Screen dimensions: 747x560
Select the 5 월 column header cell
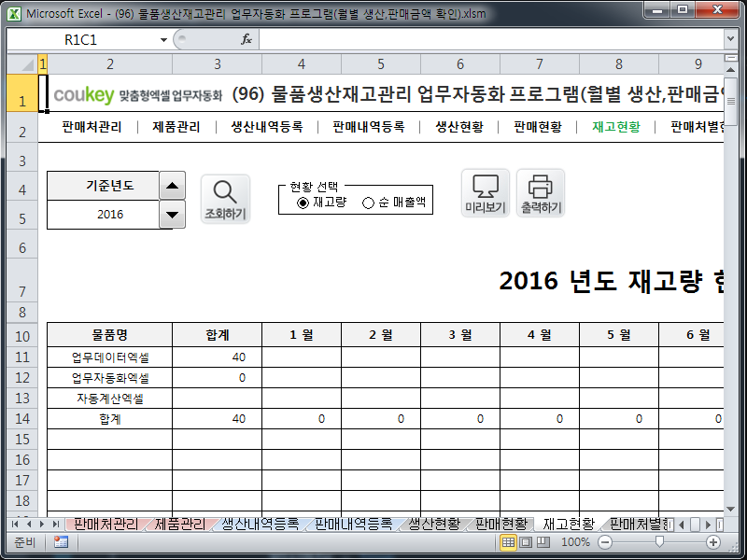pyautogui.click(x=619, y=335)
